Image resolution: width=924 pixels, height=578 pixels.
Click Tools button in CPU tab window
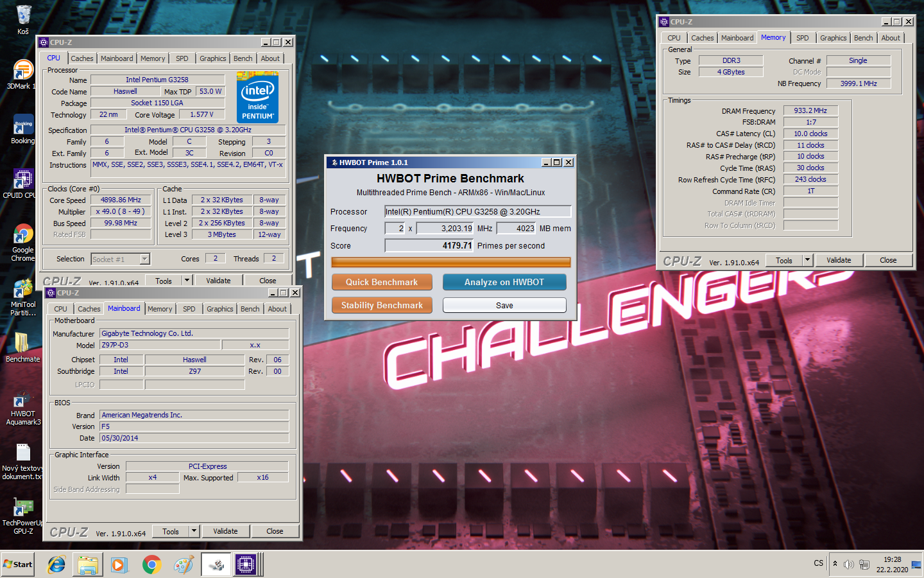(164, 280)
